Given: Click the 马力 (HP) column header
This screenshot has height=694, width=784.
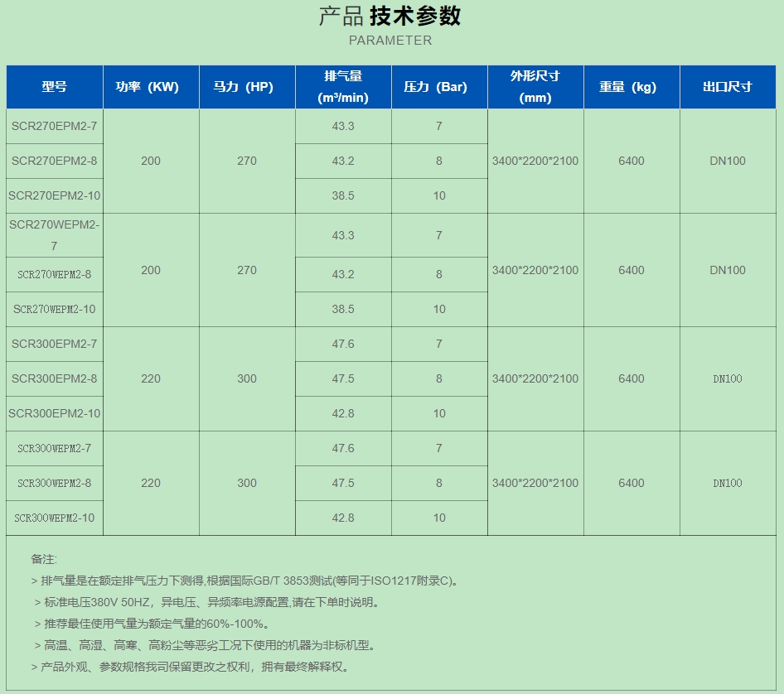Looking at the screenshot, I should [x=246, y=86].
